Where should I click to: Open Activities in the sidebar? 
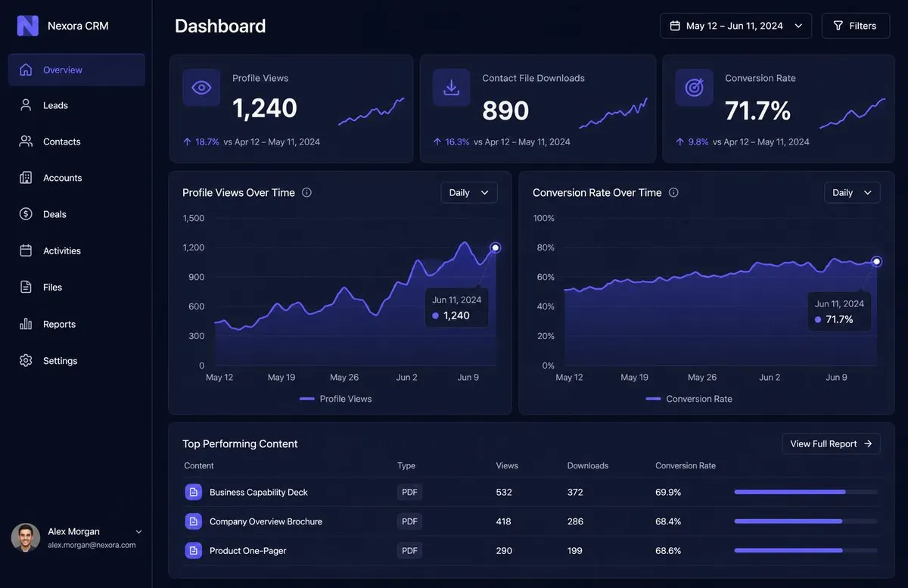coord(76,250)
